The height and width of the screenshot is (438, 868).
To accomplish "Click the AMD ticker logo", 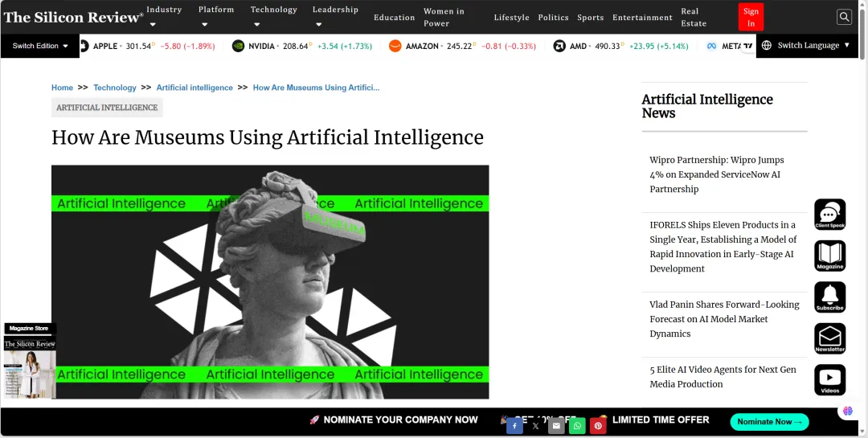I will point(559,46).
